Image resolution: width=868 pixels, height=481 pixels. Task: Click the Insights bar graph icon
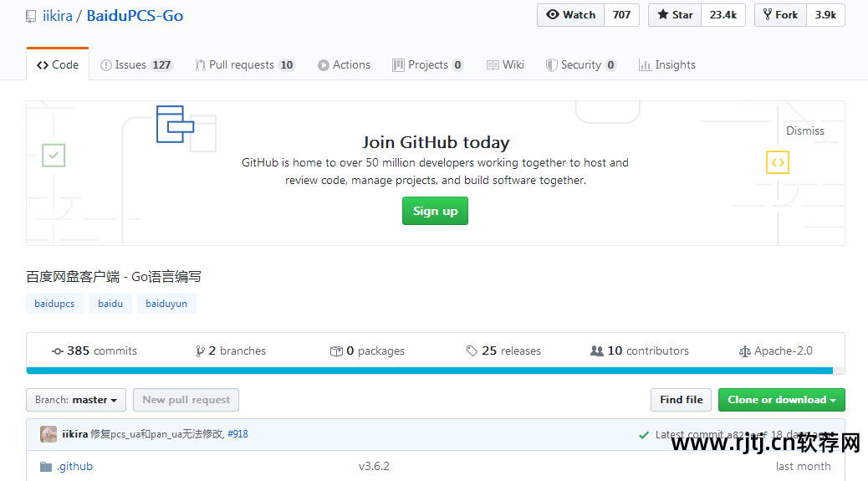645,65
